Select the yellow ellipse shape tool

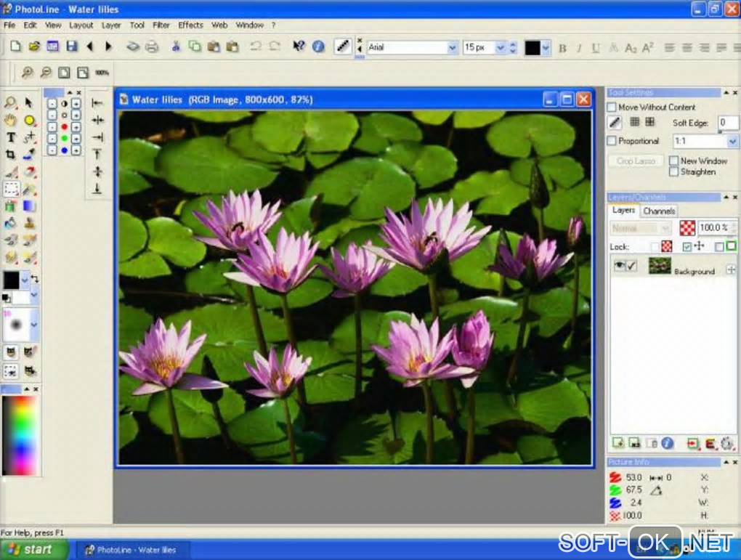pos(29,120)
